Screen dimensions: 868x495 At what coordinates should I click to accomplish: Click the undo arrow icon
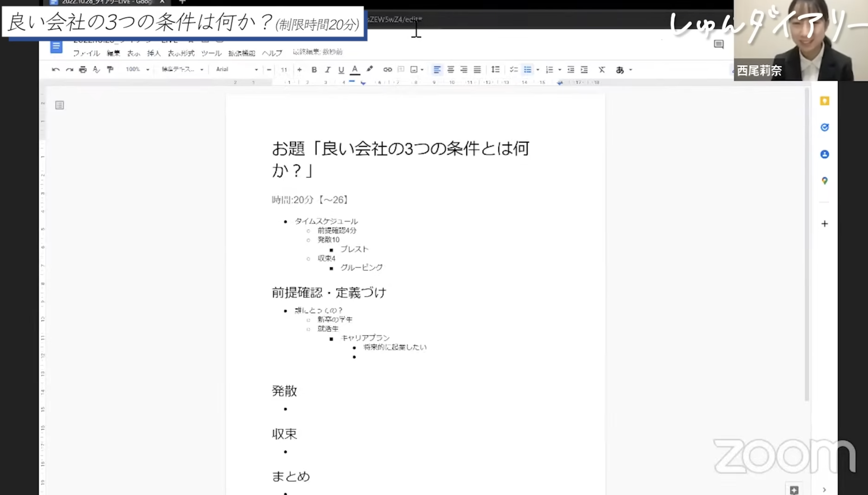click(x=55, y=70)
